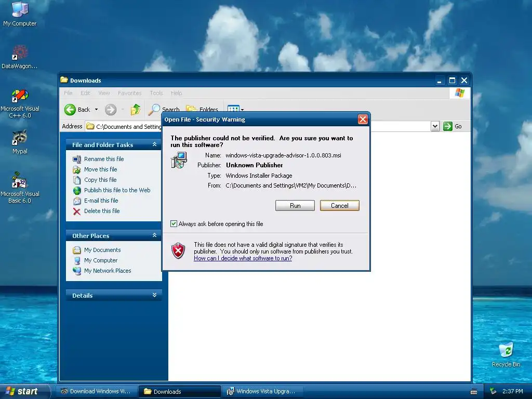Click Publish this file to Web icon
Image resolution: width=532 pixels, height=399 pixels.
click(77, 190)
